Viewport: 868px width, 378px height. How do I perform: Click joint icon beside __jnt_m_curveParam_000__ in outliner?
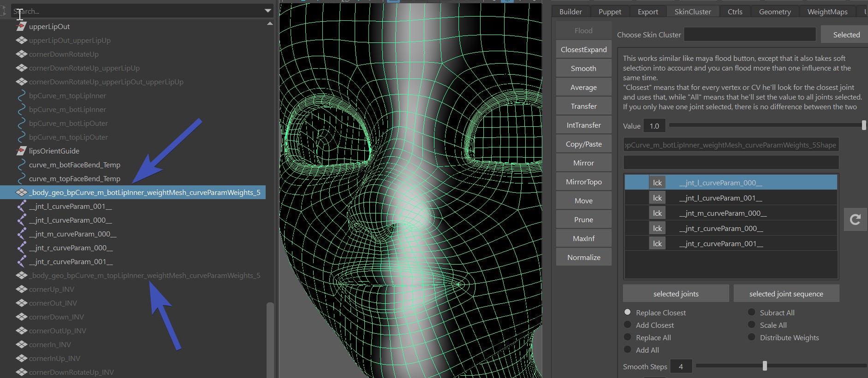(x=21, y=234)
